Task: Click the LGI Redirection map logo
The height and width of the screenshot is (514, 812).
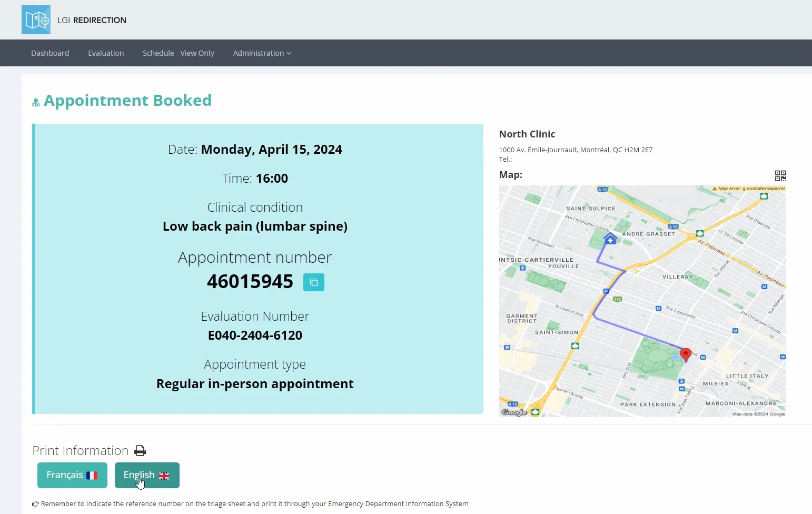Action: (36, 20)
